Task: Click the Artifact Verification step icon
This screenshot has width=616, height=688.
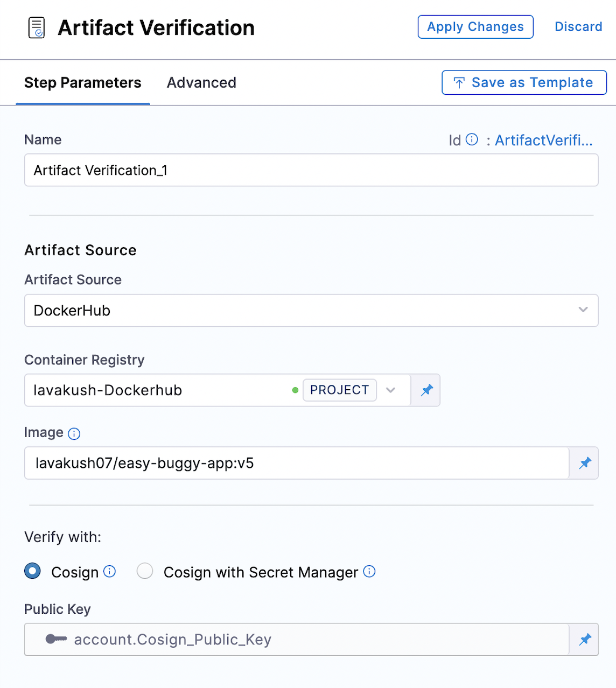Action: [x=37, y=27]
